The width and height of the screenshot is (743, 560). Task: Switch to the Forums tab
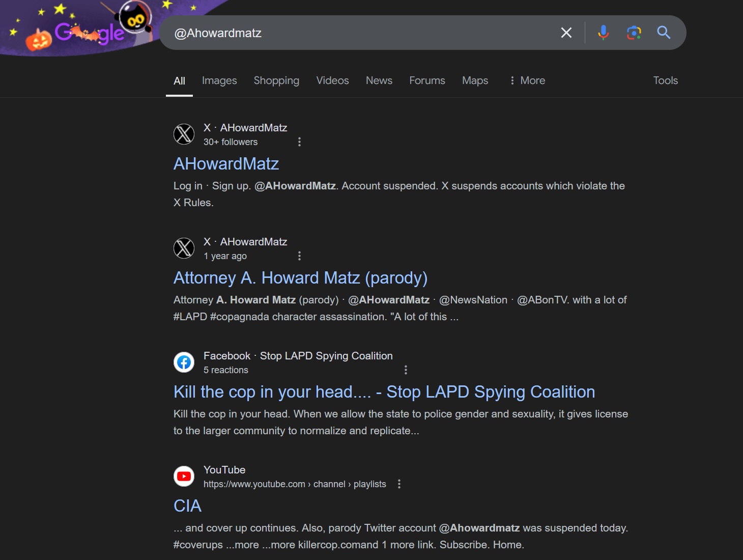[427, 80]
